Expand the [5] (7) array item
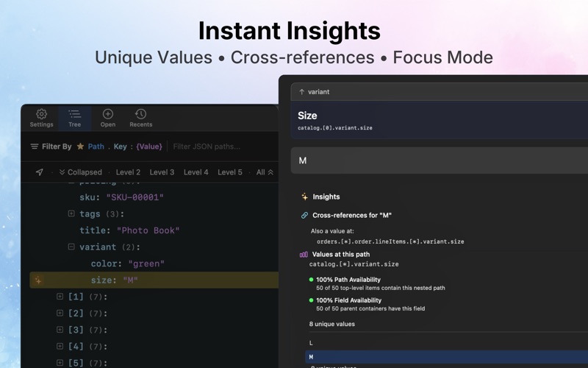This screenshot has width=588, height=368. pos(60,362)
